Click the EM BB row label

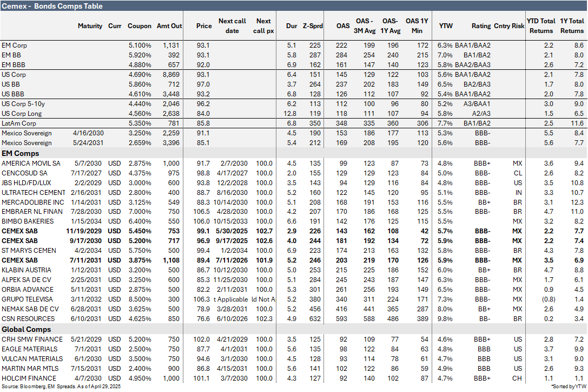(x=11, y=55)
